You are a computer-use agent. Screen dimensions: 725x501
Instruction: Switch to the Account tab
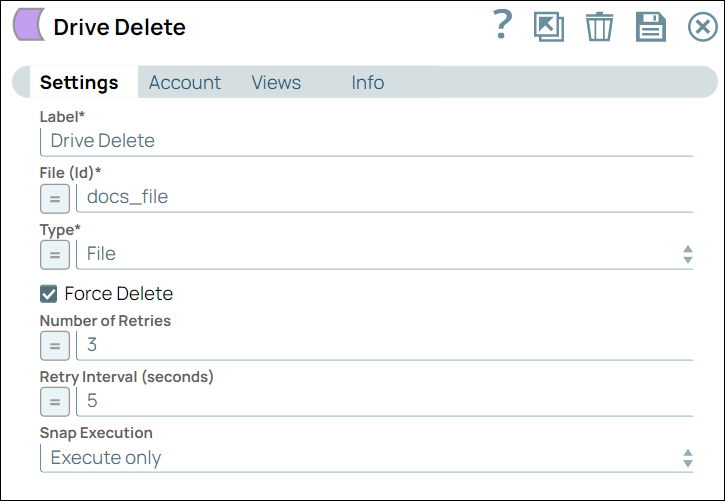pyautogui.click(x=185, y=83)
